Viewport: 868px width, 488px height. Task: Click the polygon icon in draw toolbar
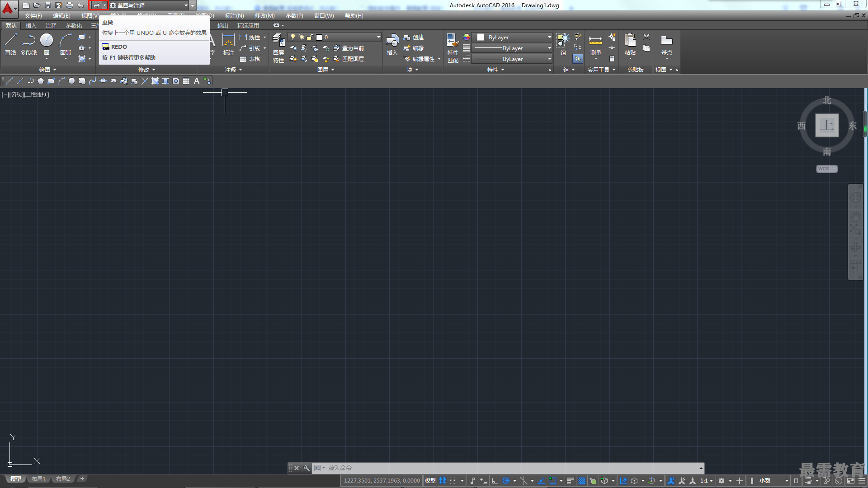[41, 81]
